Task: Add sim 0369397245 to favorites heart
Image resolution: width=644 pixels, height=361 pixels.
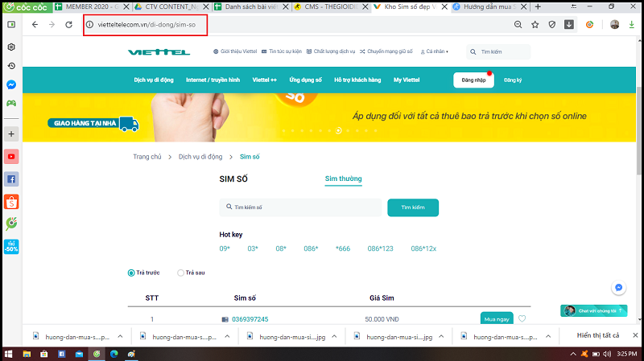Action: click(x=522, y=318)
